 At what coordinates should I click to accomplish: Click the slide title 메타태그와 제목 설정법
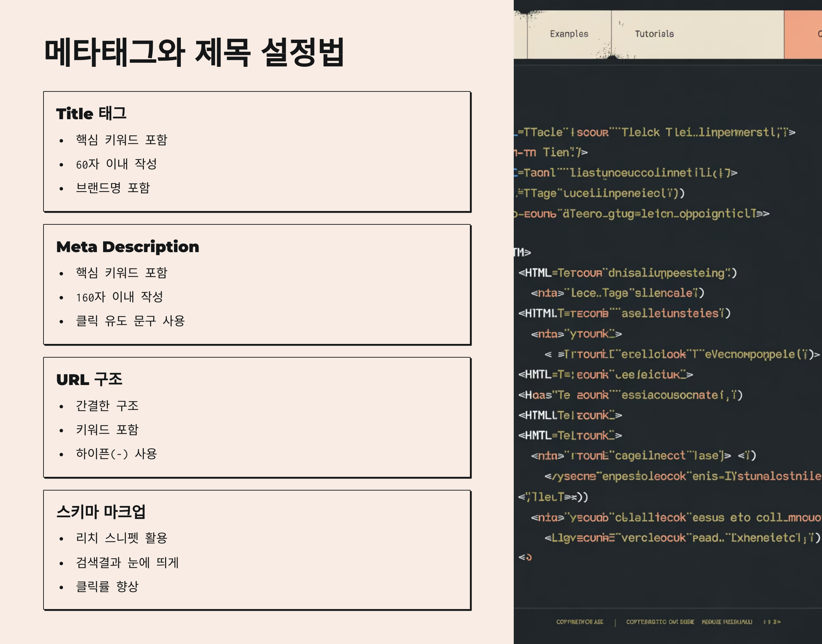coord(194,52)
